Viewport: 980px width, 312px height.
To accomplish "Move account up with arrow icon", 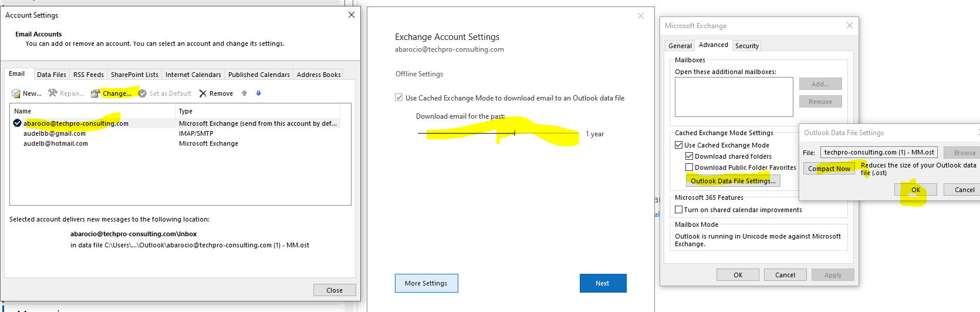I will pos(245,93).
